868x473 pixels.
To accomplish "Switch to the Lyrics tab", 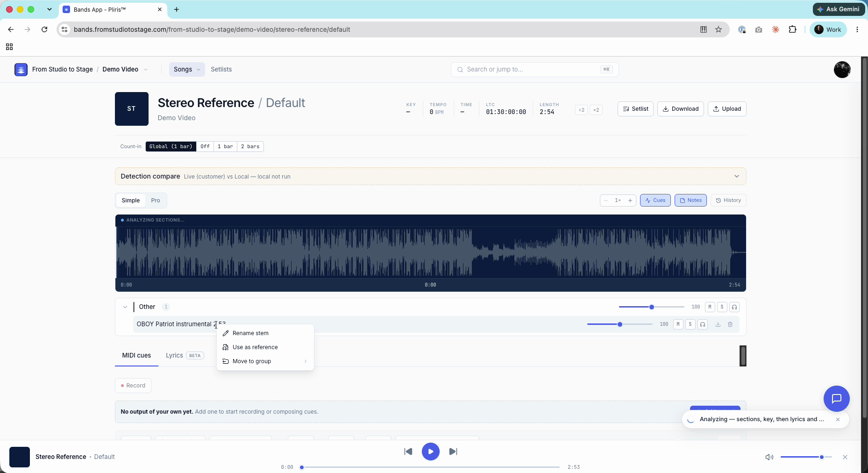I will (185, 356).
